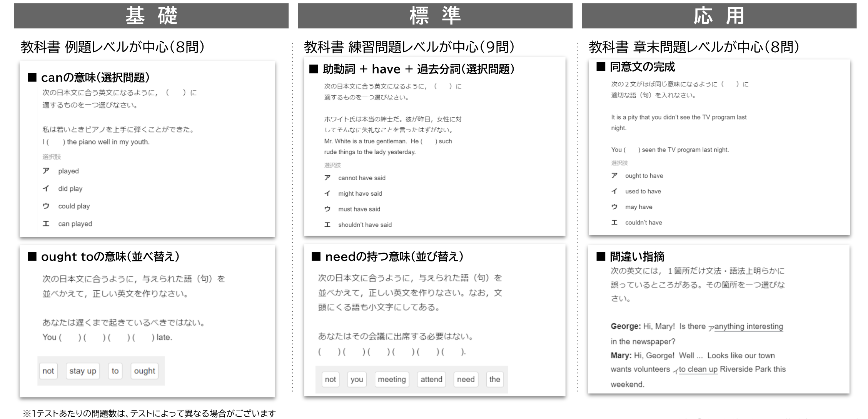Screen dimensions: 868x419
Task: Click the footnote about 1テストあたりの問題数
Action: pyautogui.click(x=150, y=414)
